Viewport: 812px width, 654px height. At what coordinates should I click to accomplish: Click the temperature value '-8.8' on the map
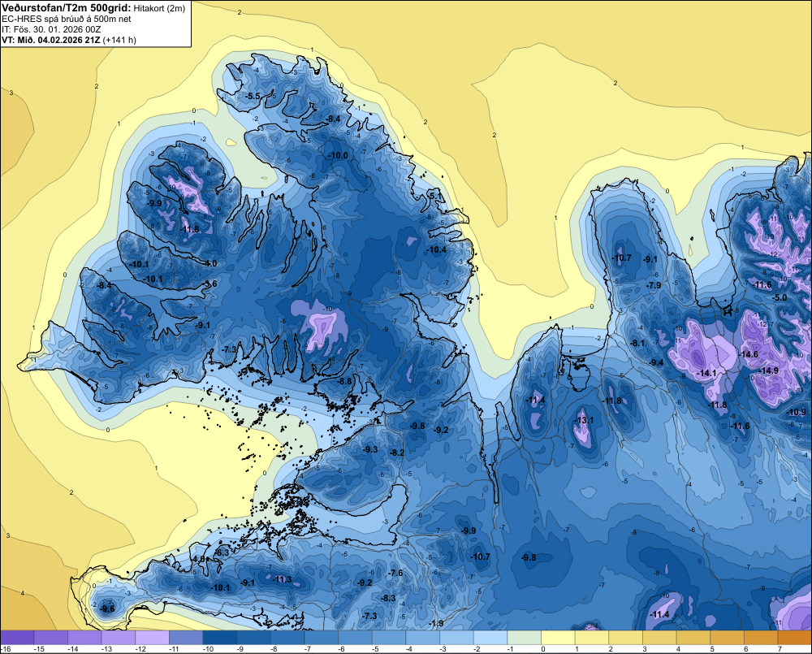(x=345, y=381)
